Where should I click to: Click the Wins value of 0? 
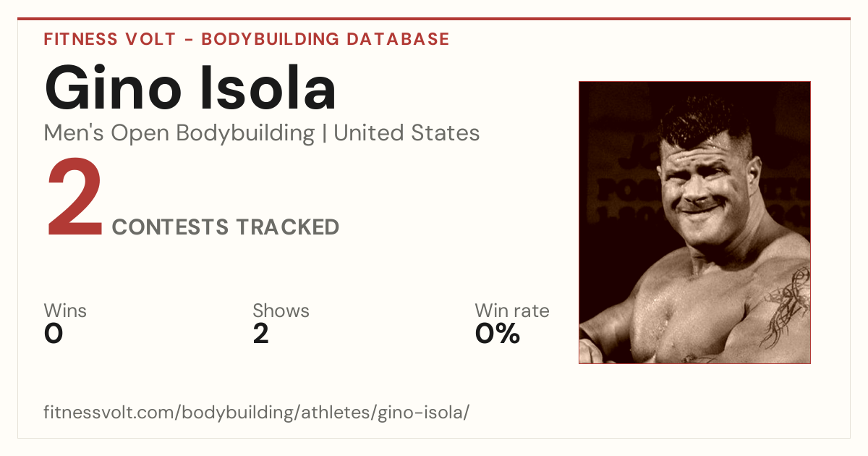54,334
